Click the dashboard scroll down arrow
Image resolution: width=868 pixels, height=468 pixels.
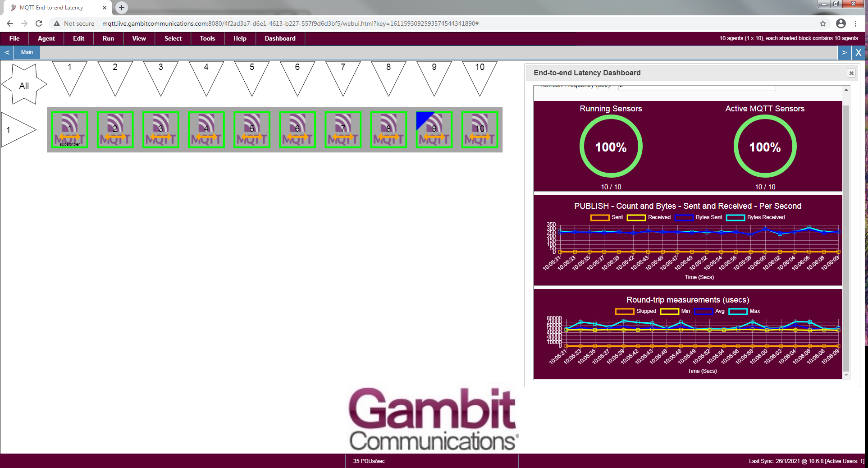pos(846,375)
